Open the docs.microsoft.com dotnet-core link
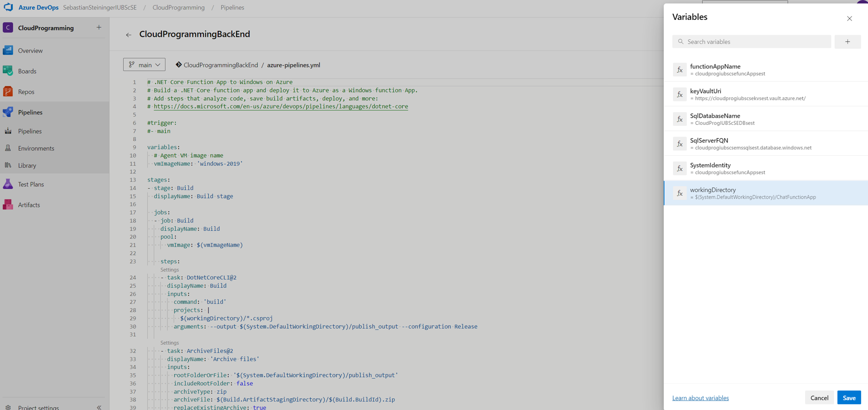 (281, 106)
